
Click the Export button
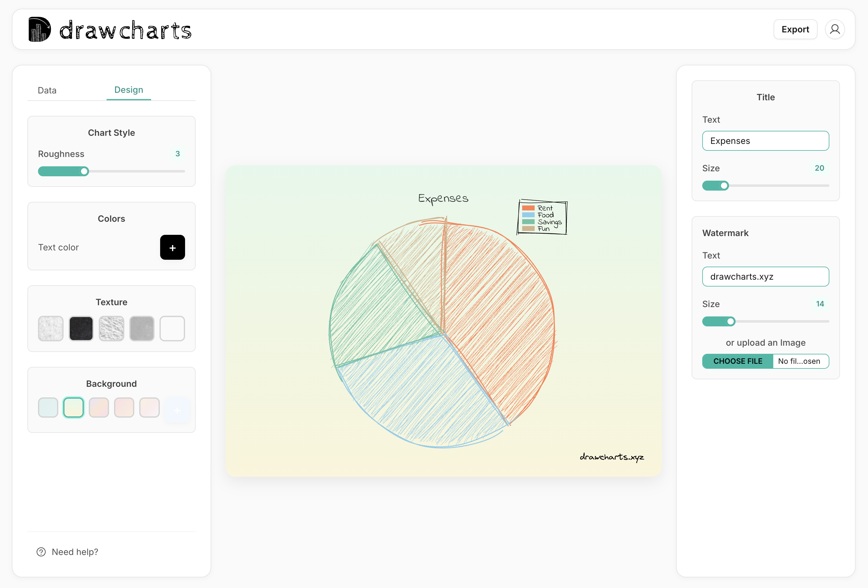tap(795, 29)
